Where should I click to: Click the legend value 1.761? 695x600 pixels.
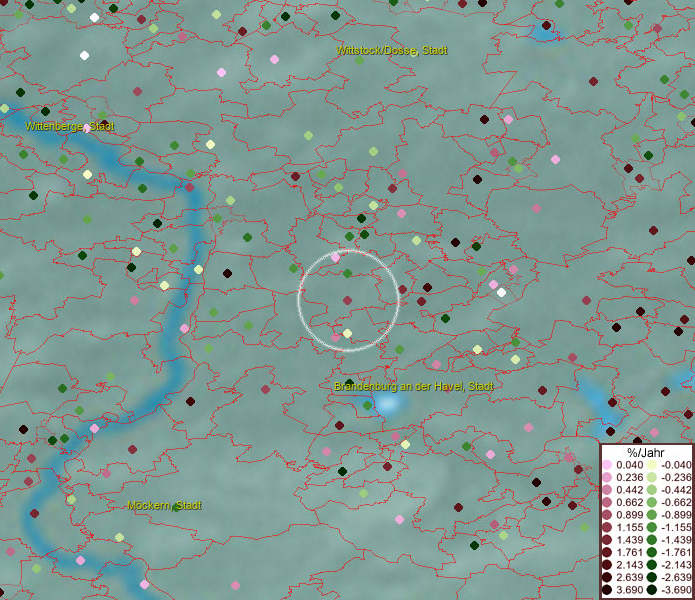[x=629, y=552]
